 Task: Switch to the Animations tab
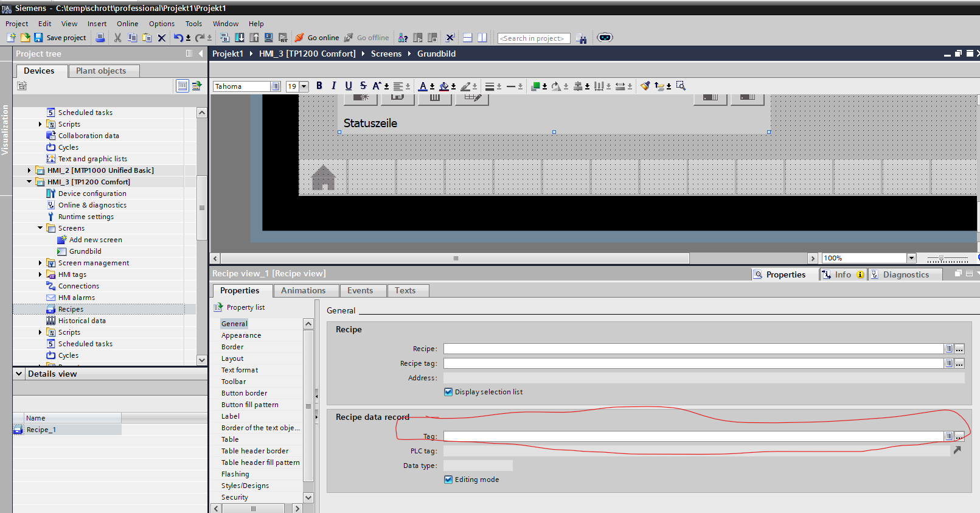coord(303,290)
